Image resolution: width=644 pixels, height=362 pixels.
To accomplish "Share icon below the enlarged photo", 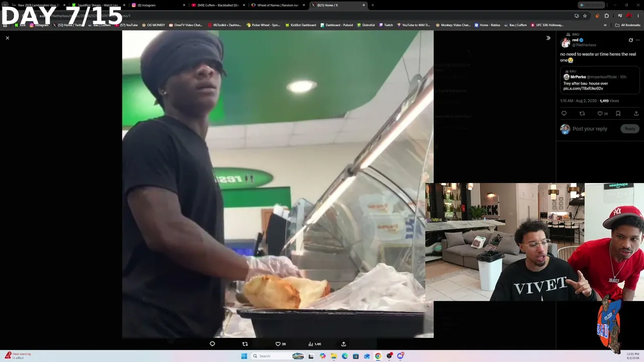I will click(344, 344).
